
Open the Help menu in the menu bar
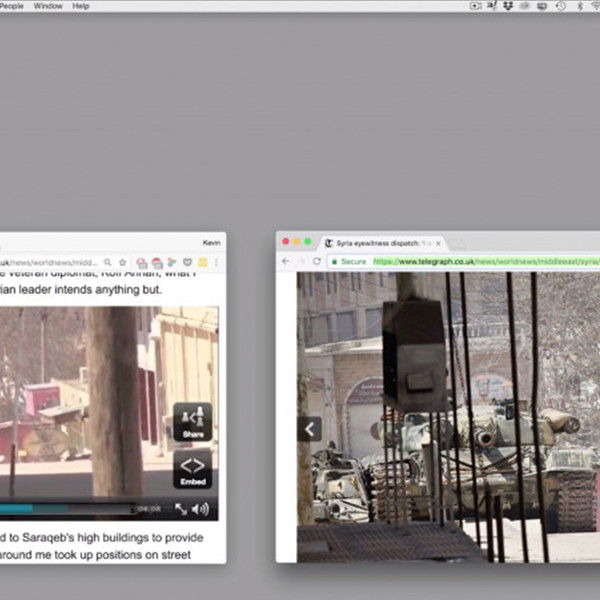pos(80,6)
